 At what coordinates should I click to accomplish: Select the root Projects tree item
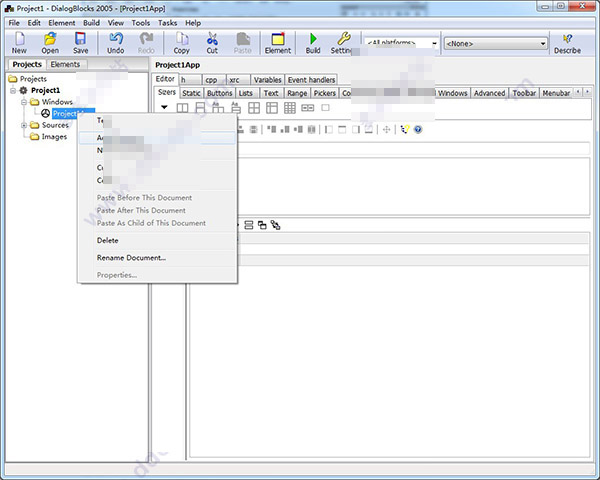click(28, 79)
